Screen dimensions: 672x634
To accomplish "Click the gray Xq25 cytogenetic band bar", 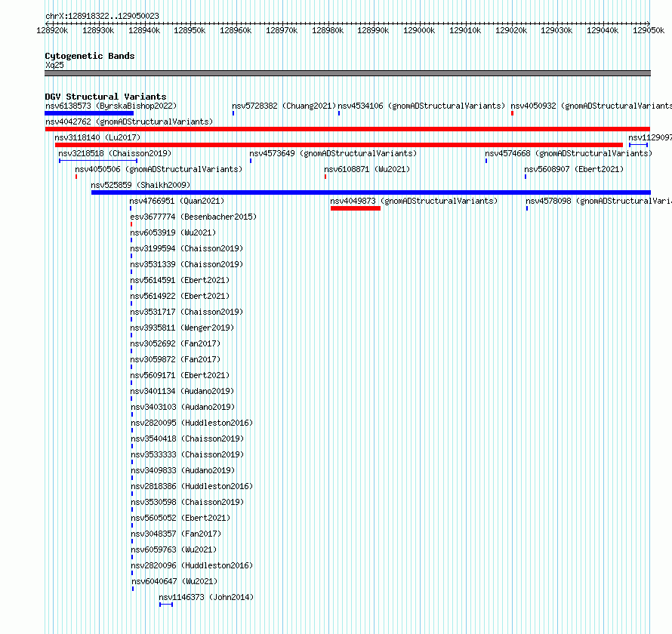I will tap(347, 73).
